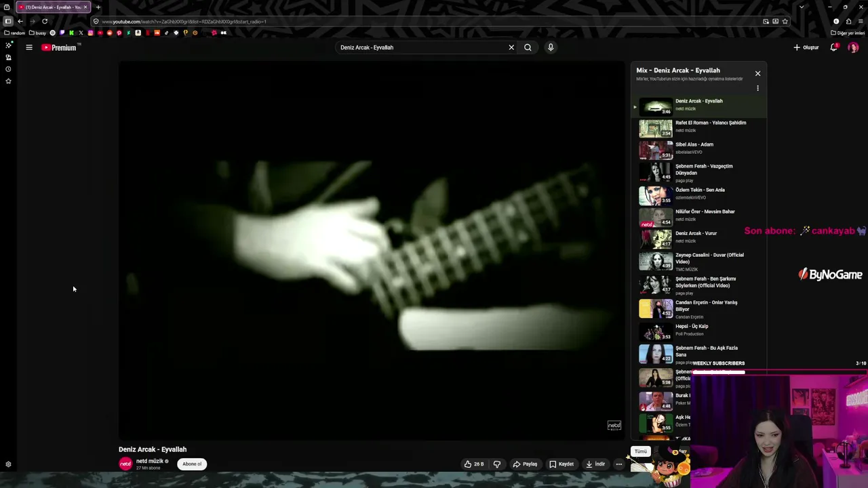Open the YouTube hamburger guide menu

point(29,47)
